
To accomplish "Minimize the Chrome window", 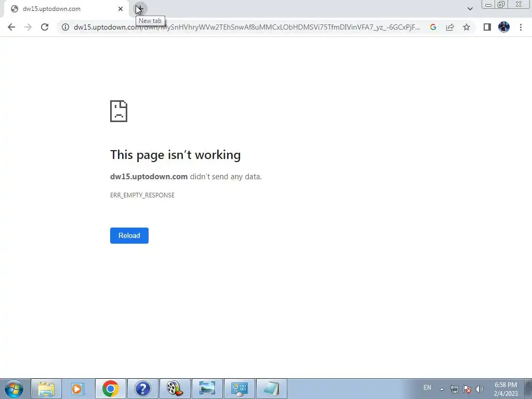I will 488,5.
